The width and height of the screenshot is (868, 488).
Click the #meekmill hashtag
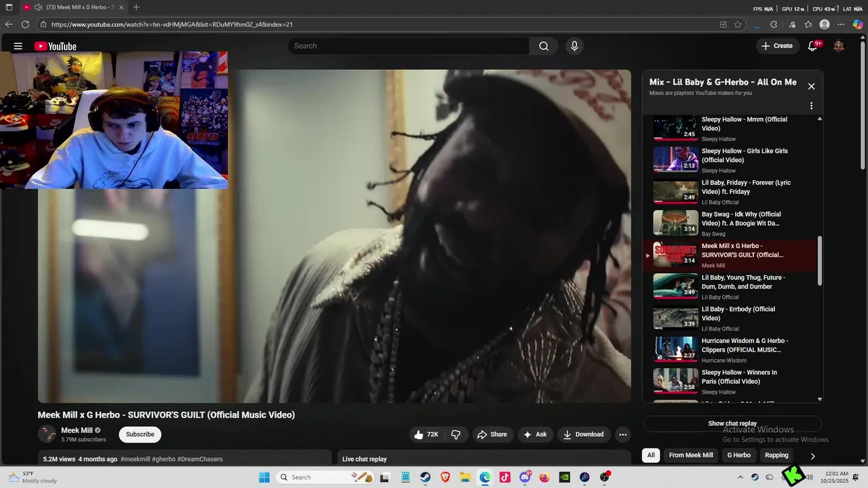pos(135,459)
